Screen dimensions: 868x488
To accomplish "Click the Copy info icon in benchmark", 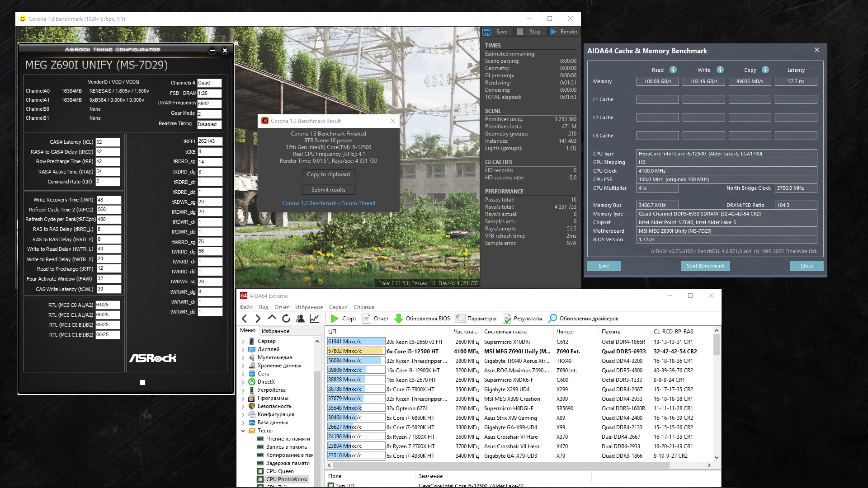I will click(765, 70).
